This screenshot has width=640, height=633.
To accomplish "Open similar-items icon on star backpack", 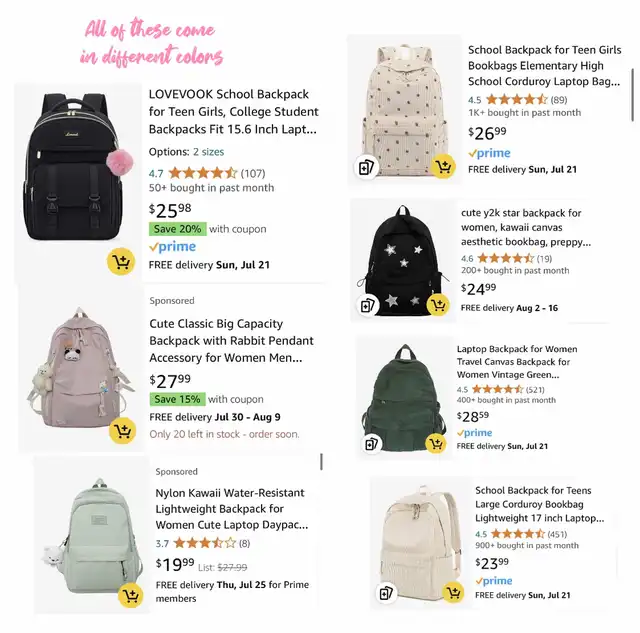I will (x=368, y=305).
